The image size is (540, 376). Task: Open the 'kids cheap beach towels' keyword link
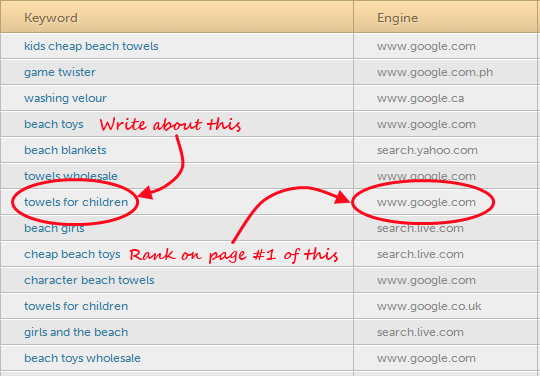point(91,46)
